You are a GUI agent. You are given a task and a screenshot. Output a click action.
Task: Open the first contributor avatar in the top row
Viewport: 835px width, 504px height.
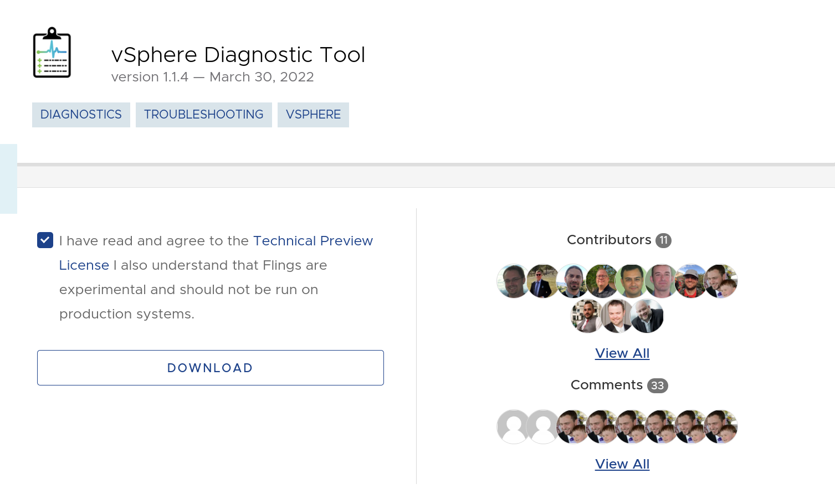point(513,281)
